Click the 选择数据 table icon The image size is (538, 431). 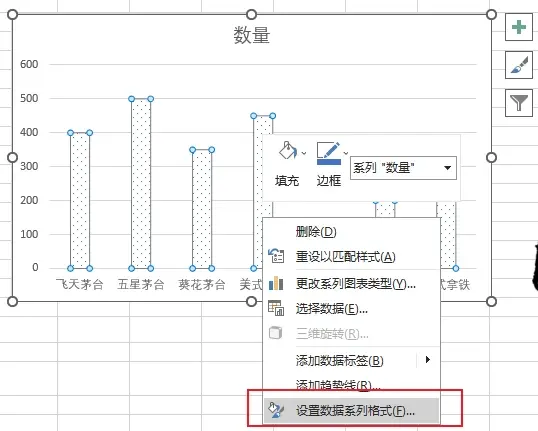point(276,308)
